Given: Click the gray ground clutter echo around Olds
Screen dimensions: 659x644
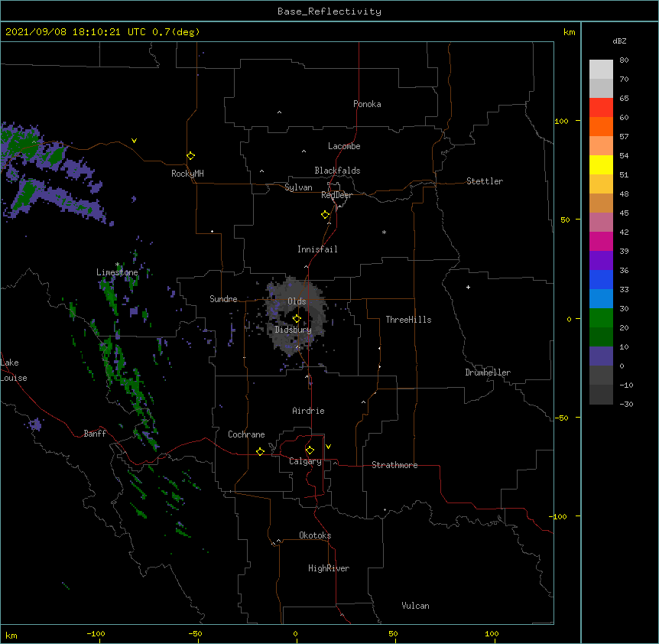Looking at the screenshot, I should pyautogui.click(x=297, y=315).
